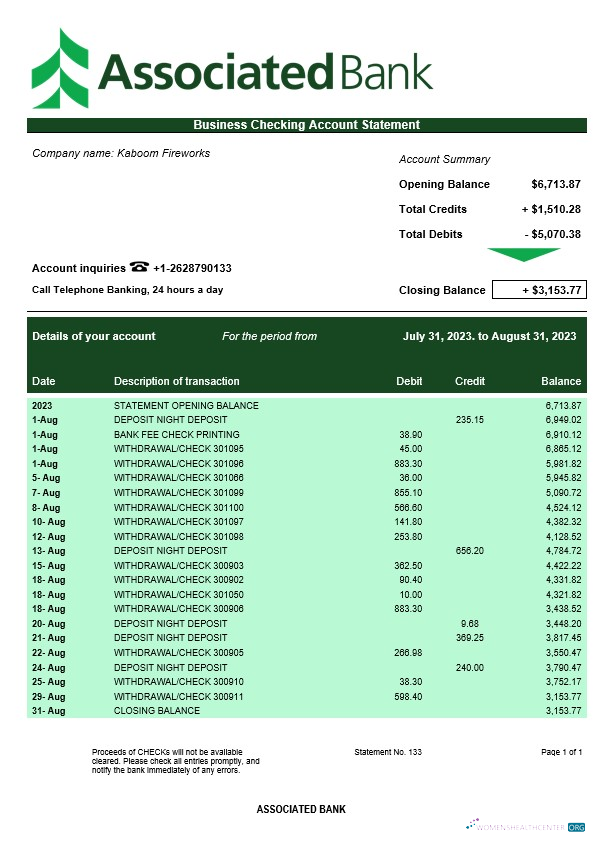This screenshot has height=842, width=595.
Task: Click the Closing Balance box showing $3,153.77
Action: (x=539, y=290)
